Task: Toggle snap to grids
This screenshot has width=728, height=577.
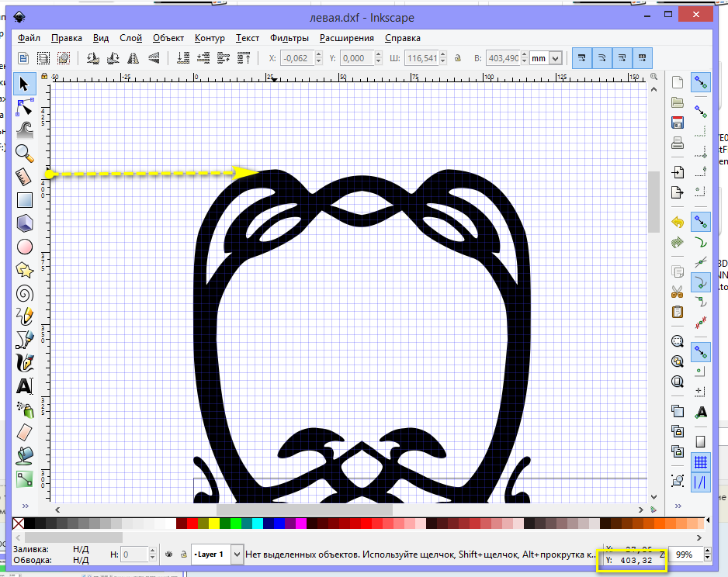Action: tap(701, 462)
